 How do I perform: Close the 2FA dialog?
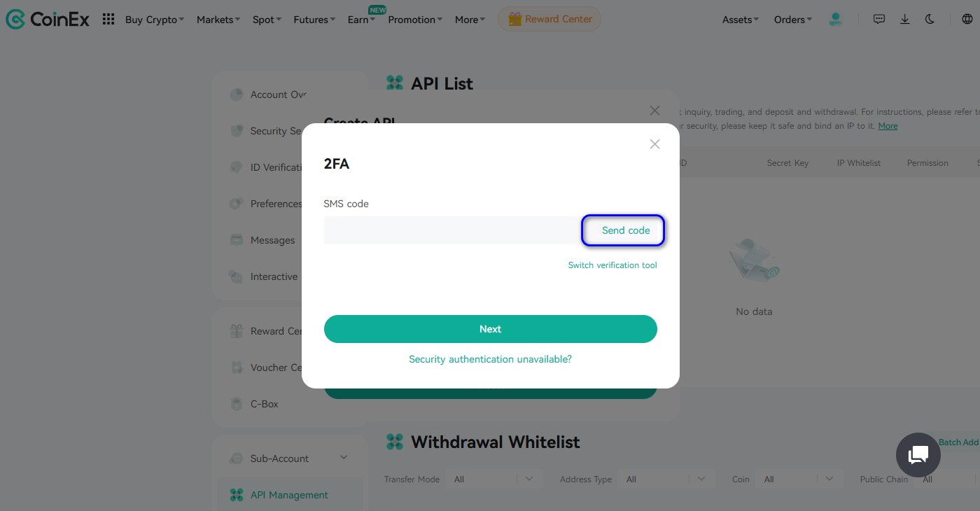654,144
